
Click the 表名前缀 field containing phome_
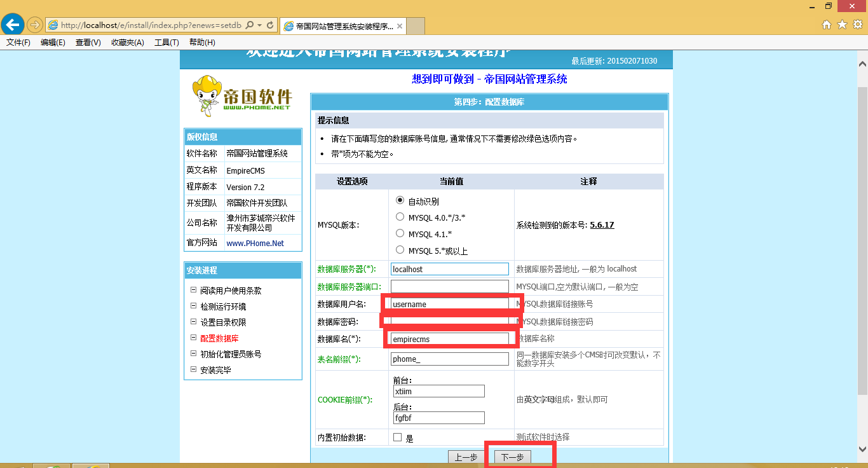(x=450, y=359)
